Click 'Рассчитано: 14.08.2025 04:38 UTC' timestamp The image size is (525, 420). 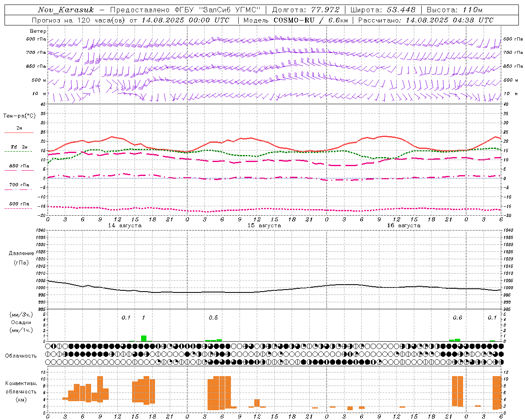(426, 20)
